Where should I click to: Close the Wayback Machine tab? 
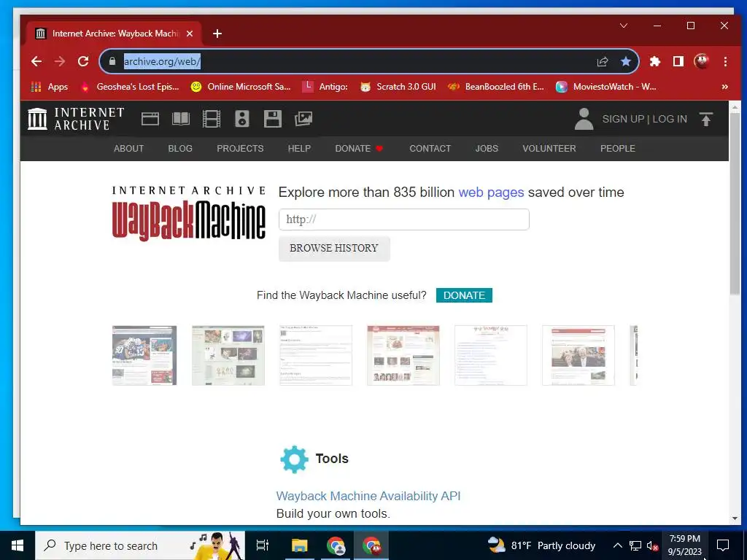coord(190,34)
